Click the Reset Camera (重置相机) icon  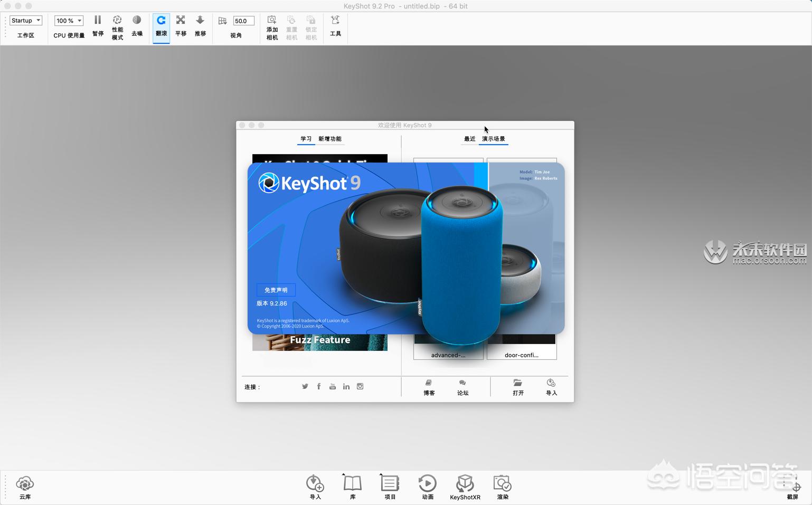point(291,20)
